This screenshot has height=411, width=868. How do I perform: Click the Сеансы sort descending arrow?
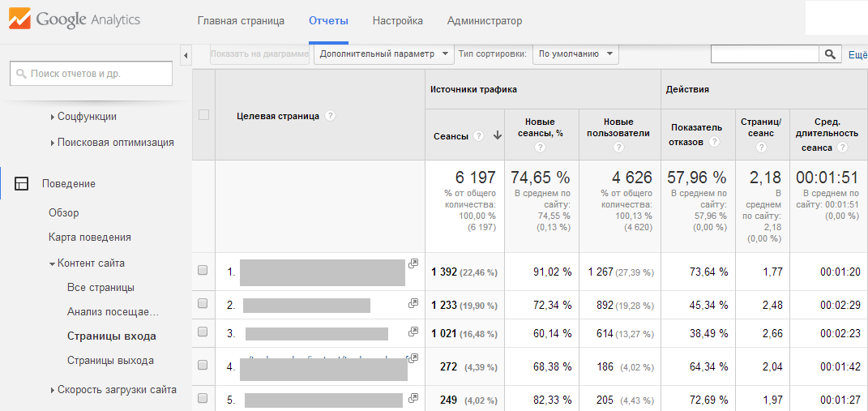click(x=497, y=136)
